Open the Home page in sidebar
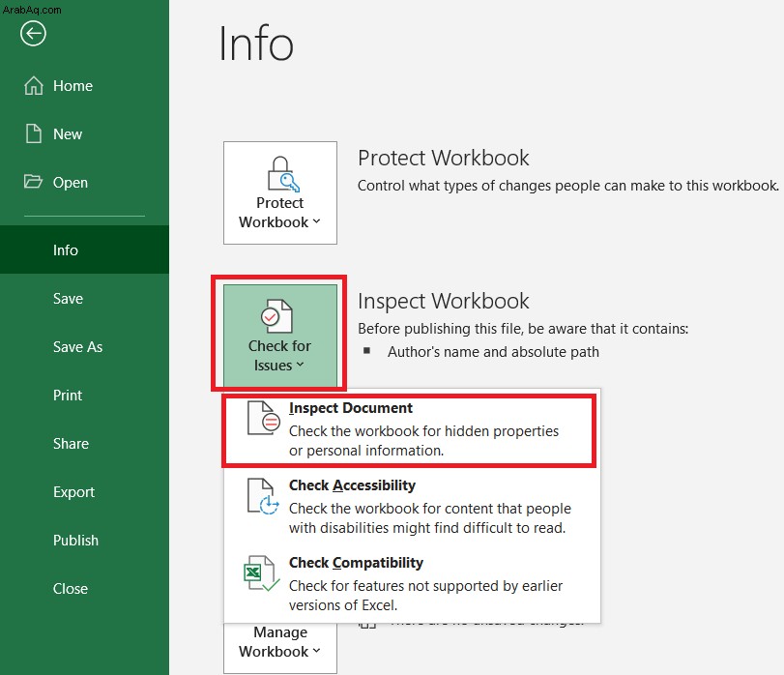This screenshot has width=784, height=675. (x=84, y=85)
